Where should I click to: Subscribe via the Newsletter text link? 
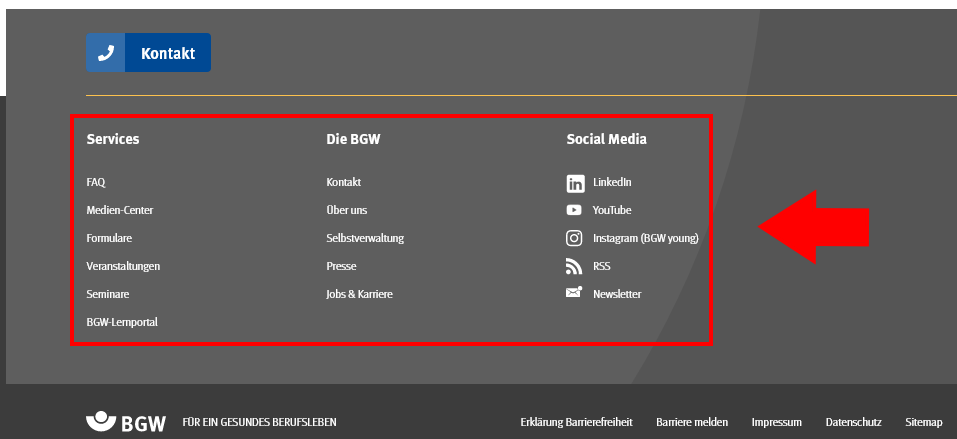click(x=617, y=294)
